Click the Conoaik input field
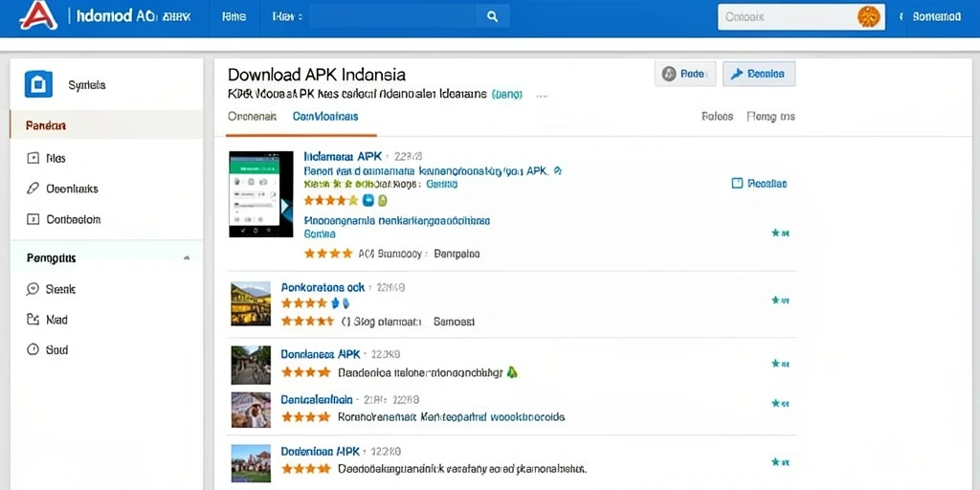Image resolution: width=980 pixels, height=490 pixels. (x=801, y=17)
